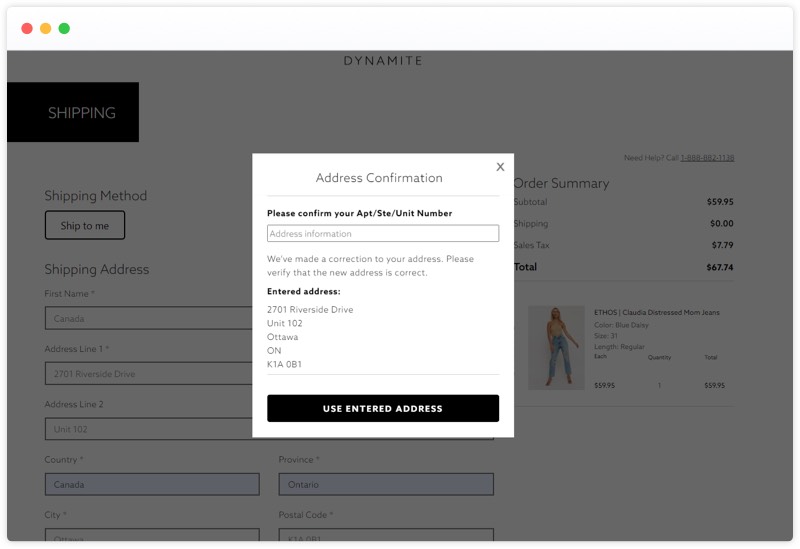Click the Dynamite logo at top

point(383,61)
